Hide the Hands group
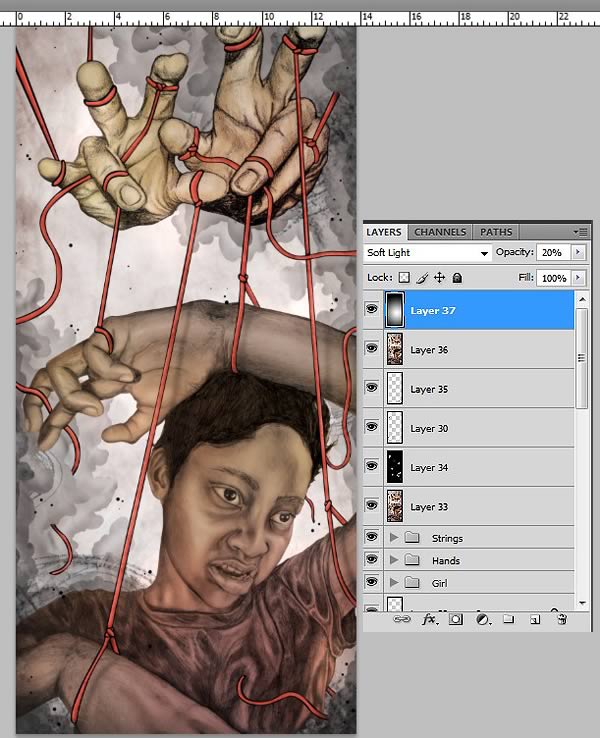Screen dimensions: 600x738 tap(372, 559)
